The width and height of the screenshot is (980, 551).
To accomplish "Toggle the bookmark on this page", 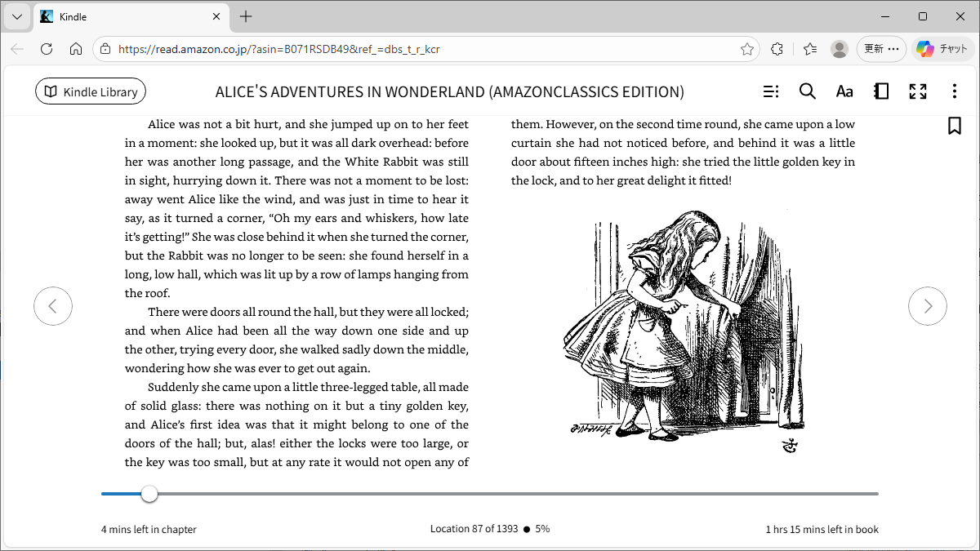I will [x=954, y=126].
